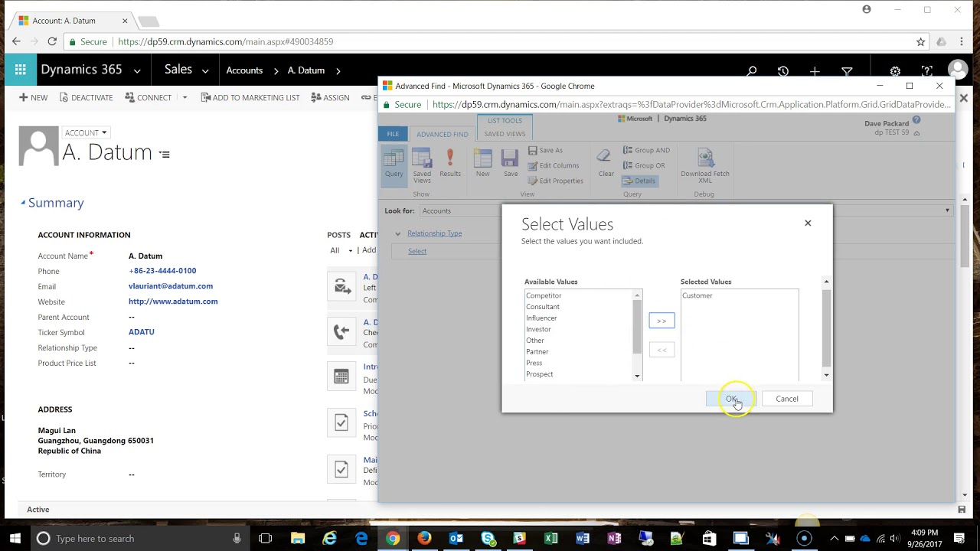Select Other in Available Values list

point(535,341)
